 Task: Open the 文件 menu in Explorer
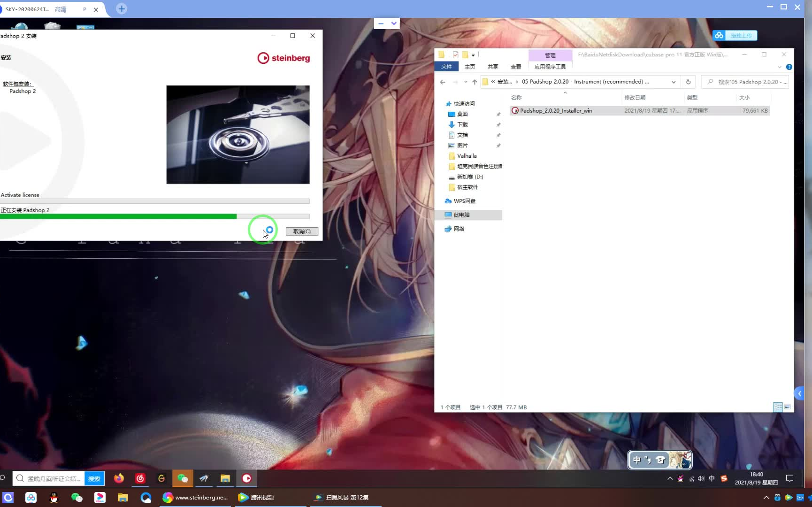pyautogui.click(x=446, y=67)
